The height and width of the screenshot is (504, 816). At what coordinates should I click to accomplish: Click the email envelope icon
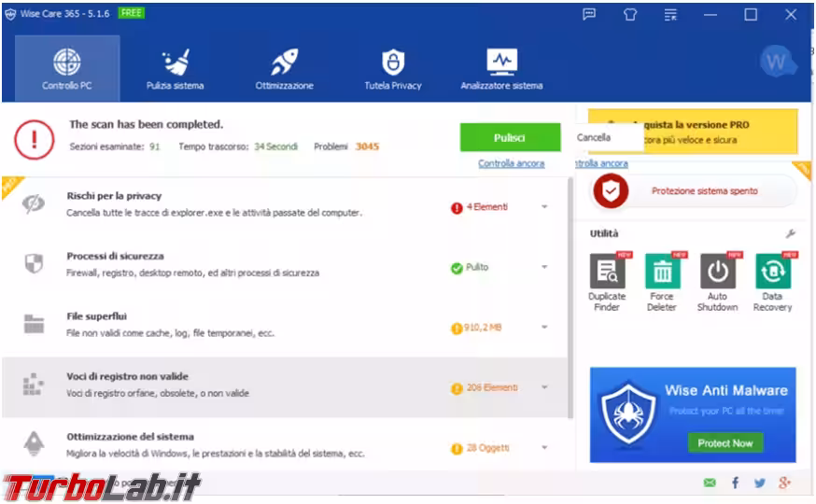[x=710, y=483]
